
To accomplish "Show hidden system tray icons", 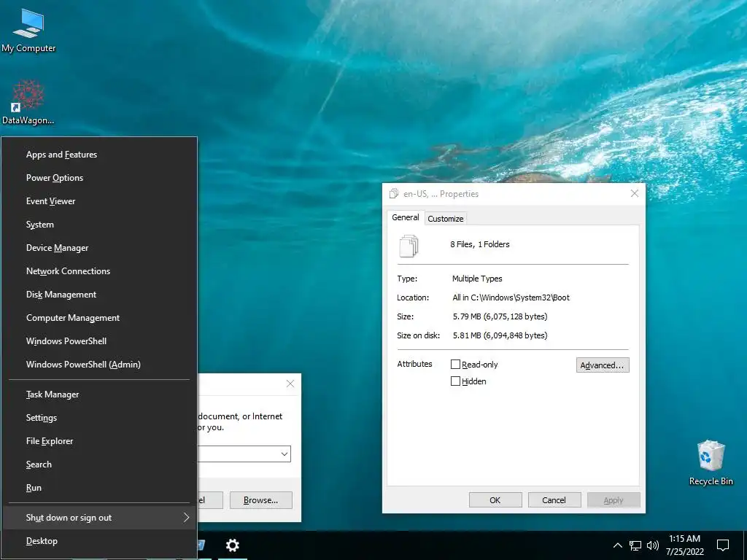I will click(x=617, y=545).
